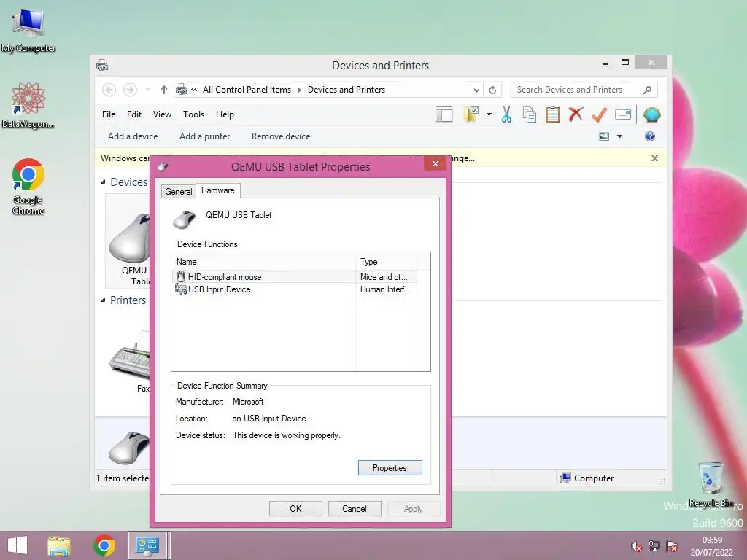The height and width of the screenshot is (560, 747).
Task: Open the Recycle Bin desktop icon
Action: (x=711, y=484)
